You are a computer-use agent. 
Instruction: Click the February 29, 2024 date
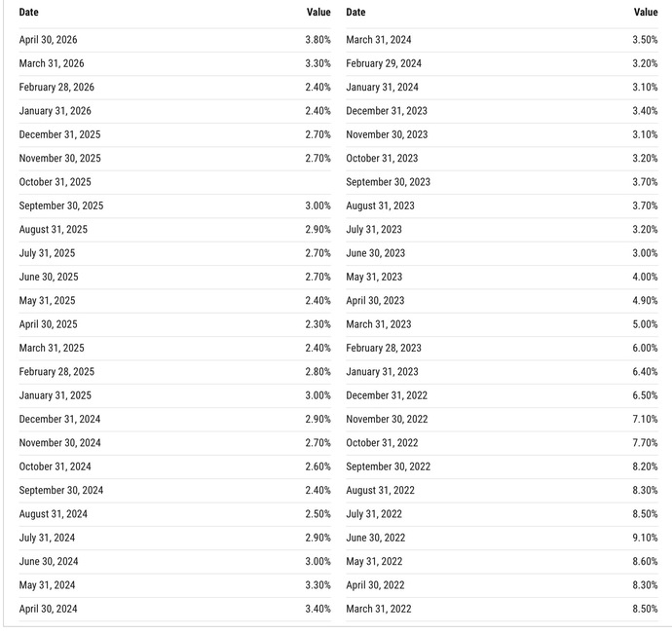[x=384, y=63]
